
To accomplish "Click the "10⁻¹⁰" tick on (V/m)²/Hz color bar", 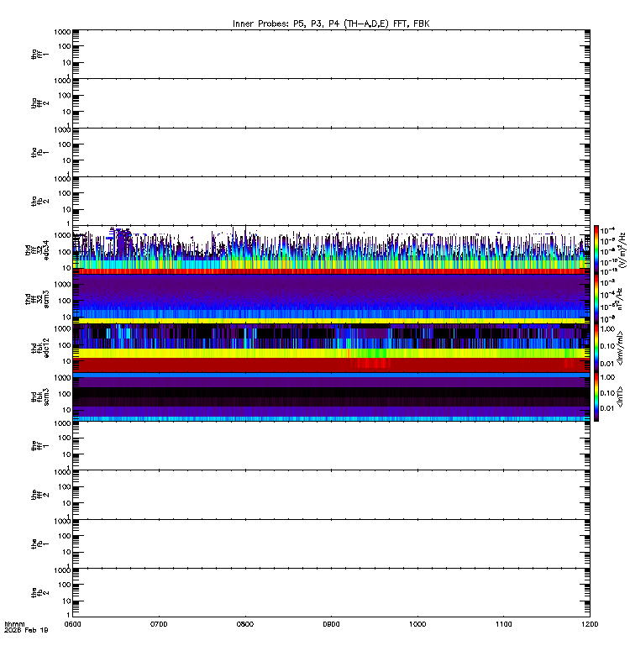I will click(608, 262).
